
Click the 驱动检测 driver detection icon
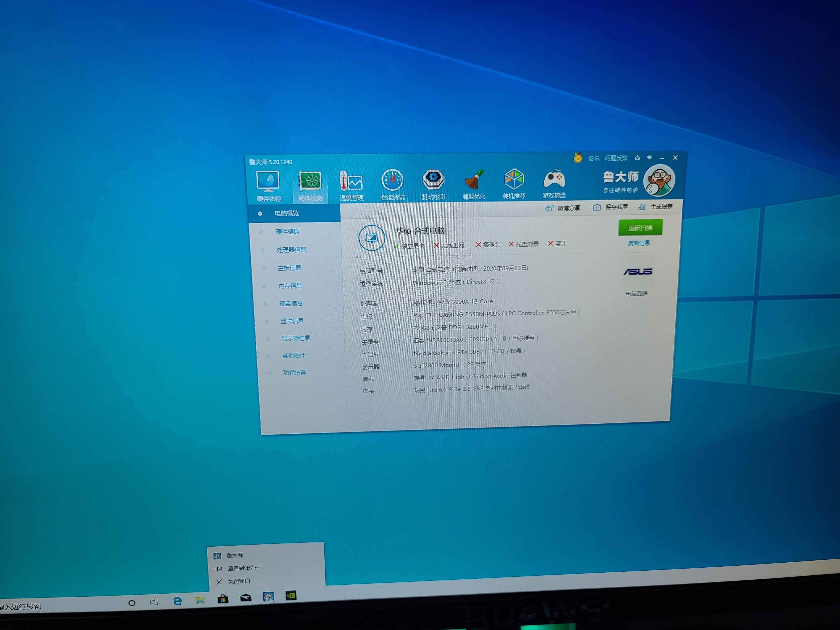(433, 180)
